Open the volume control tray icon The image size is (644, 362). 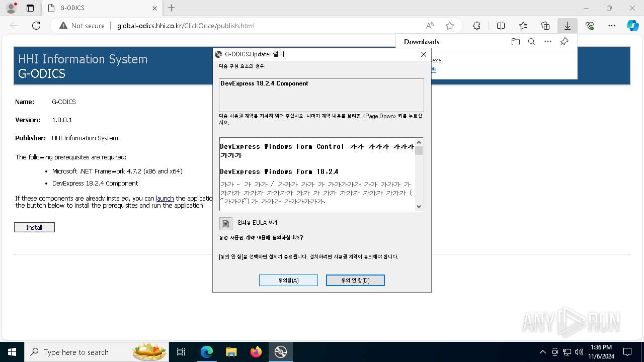pos(579,352)
